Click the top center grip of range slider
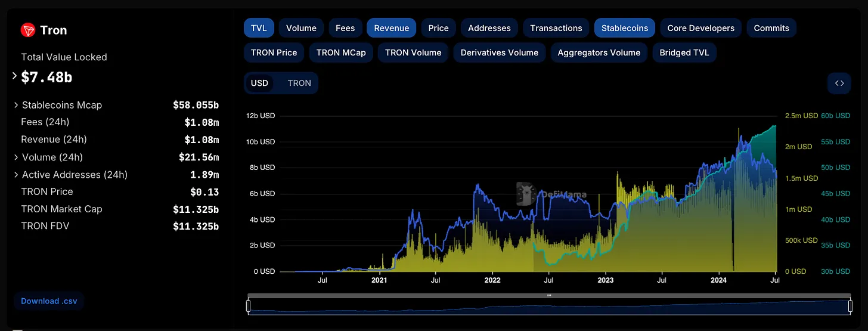This screenshot has width=868, height=331. (x=549, y=295)
